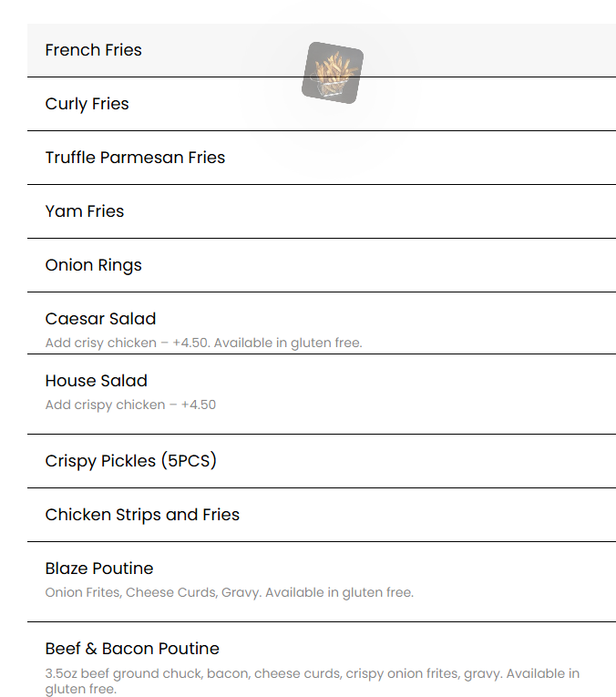
Task: Click the French Fries photo thumbnail
Action: point(333,73)
